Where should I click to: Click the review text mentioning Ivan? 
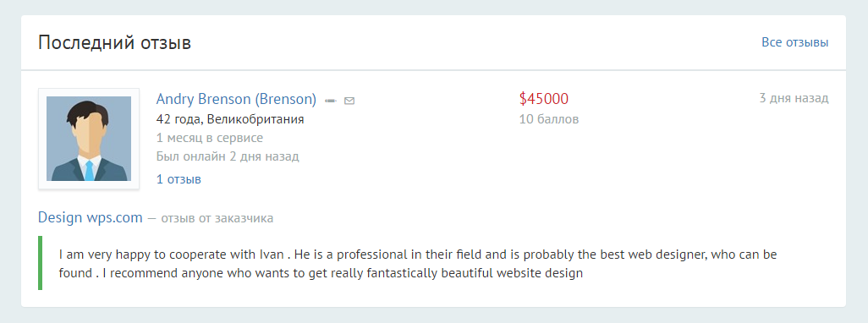tap(418, 264)
